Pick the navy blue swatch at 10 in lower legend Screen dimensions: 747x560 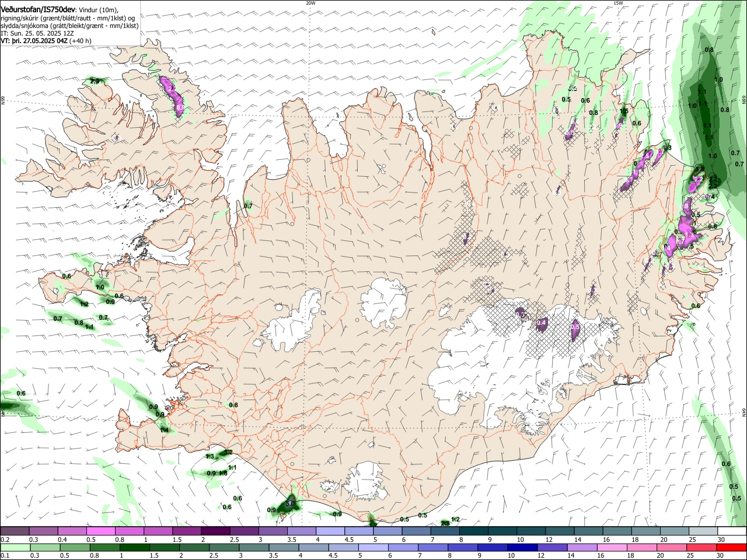coord(522,547)
